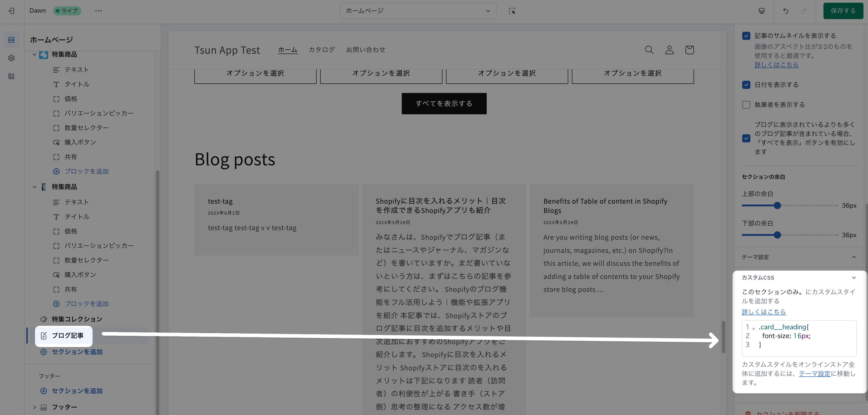
Task: Click the undo arrow icon
Action: [x=785, y=11]
